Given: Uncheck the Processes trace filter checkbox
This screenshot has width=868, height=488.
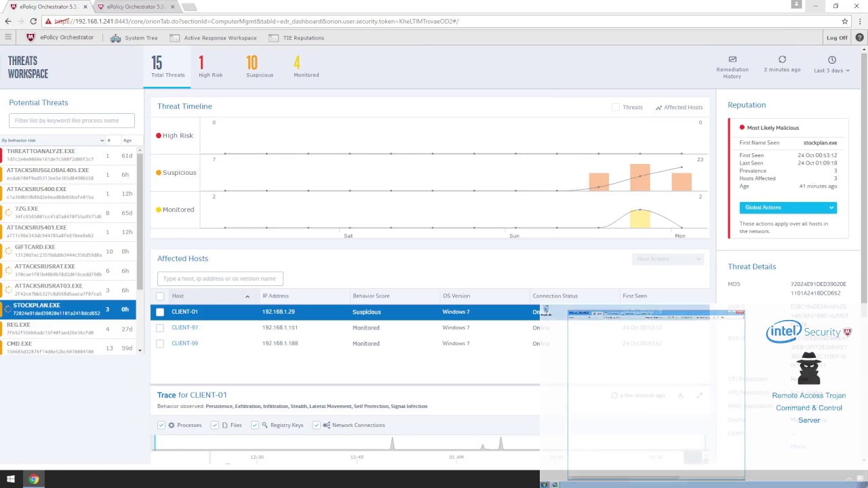Looking at the screenshot, I should [161, 425].
